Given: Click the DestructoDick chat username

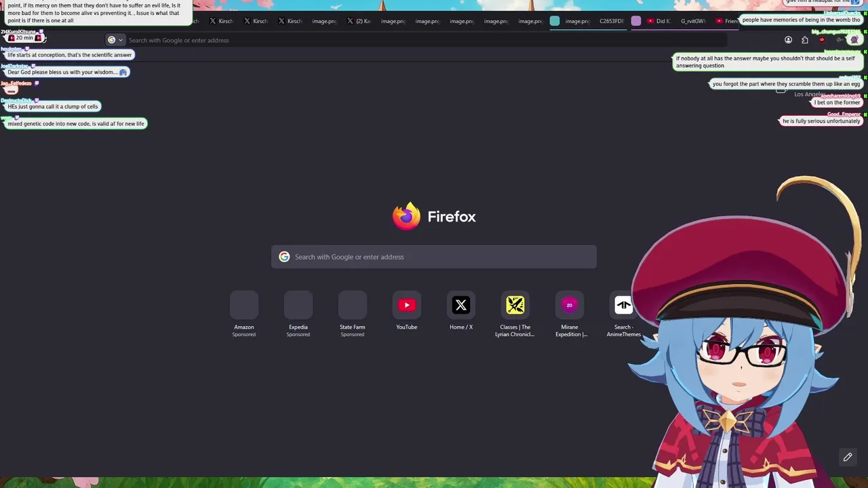Looking at the screenshot, I should coord(17,100).
